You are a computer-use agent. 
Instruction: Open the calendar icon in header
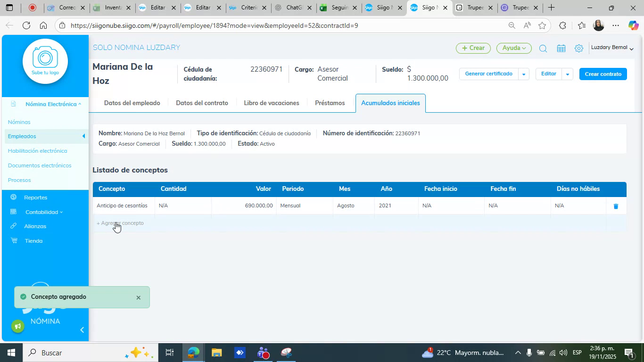point(561,48)
